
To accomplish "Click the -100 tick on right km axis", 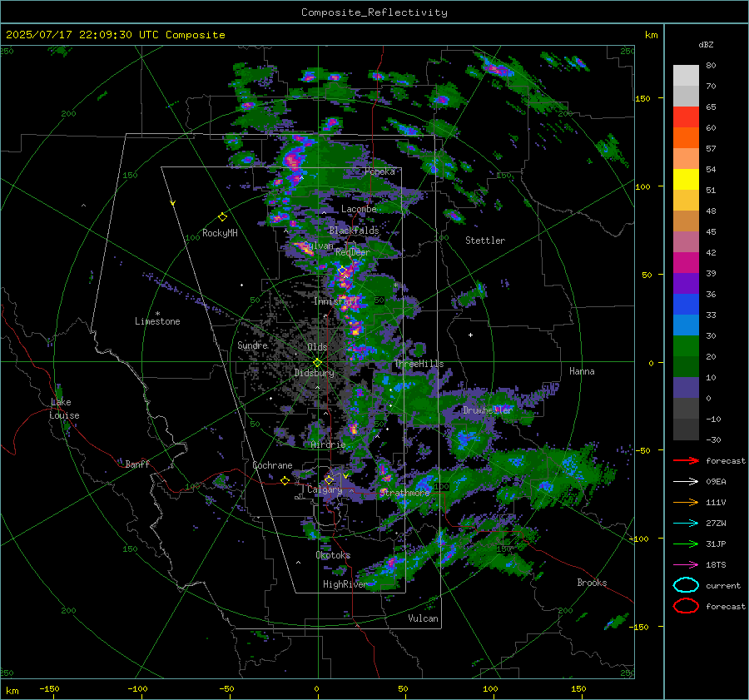I will (x=638, y=539).
